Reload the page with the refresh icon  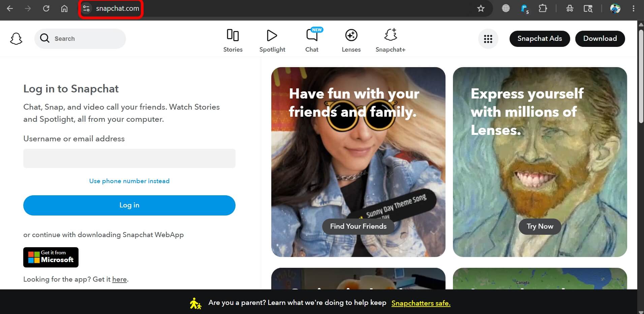[x=46, y=8]
